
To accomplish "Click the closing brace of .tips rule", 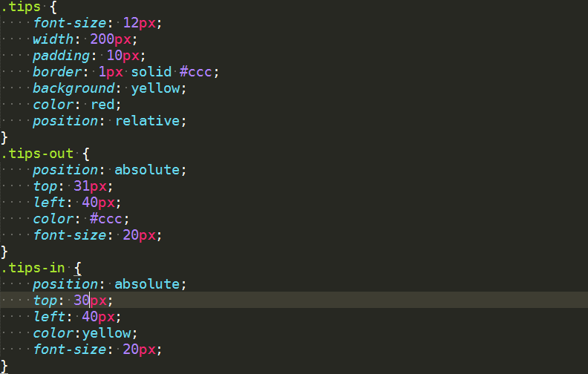I will coord(4,137).
